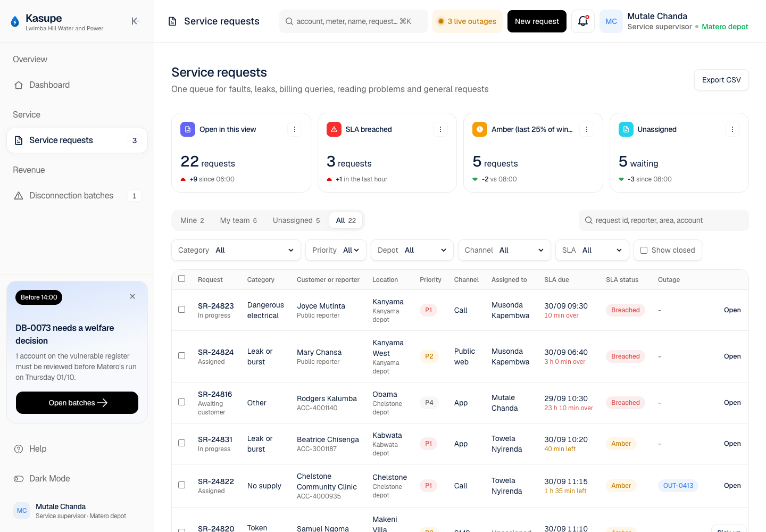Toggle Dark Mode switch

19,479
